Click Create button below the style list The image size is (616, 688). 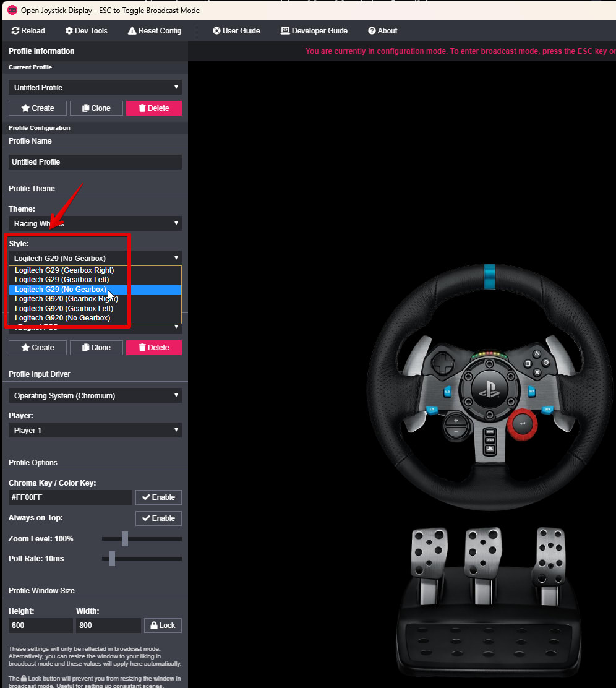(x=38, y=348)
